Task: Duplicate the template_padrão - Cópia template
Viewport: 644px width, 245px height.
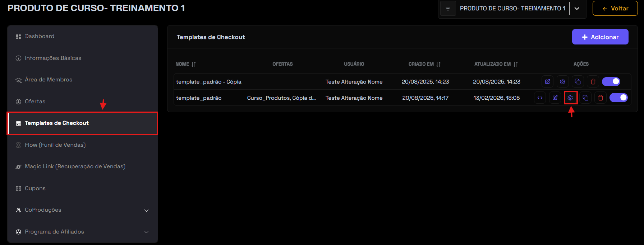Action: tap(578, 82)
